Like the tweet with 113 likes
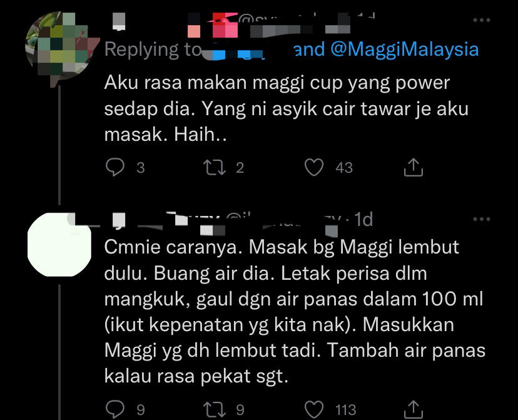Screen dimensions: 518x420 click(314, 409)
